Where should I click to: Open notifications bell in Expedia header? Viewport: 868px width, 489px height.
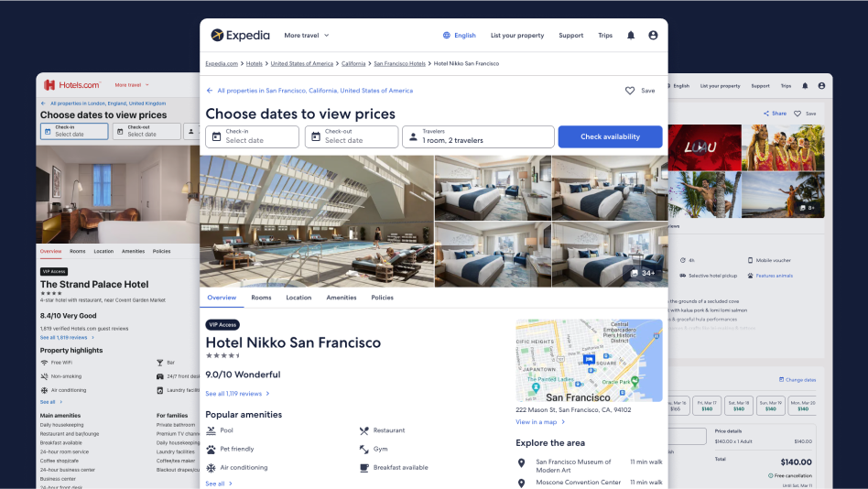click(631, 36)
